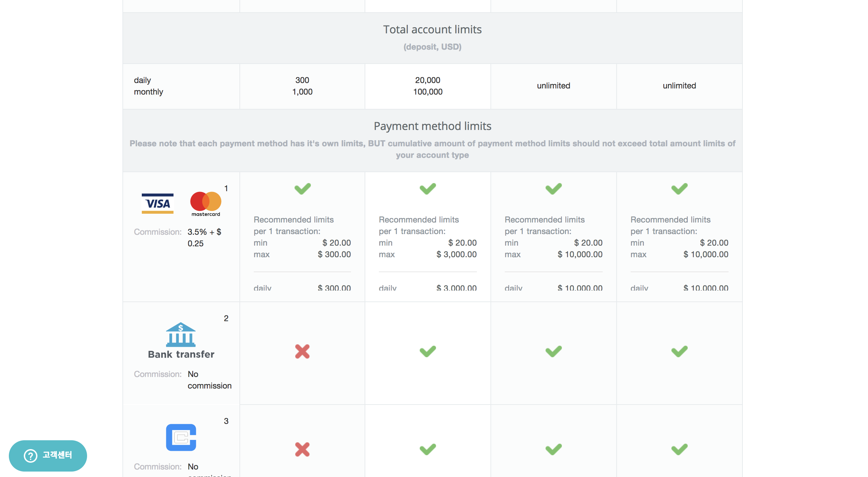Click the '100,000' monthly limit value

tap(428, 92)
